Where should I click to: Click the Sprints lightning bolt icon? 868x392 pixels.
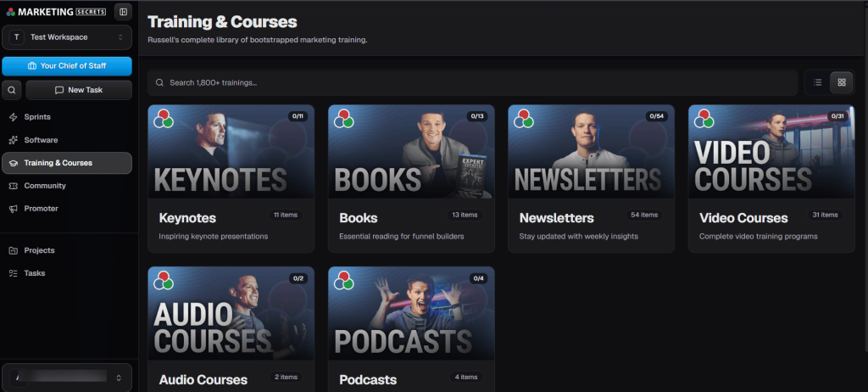[14, 117]
